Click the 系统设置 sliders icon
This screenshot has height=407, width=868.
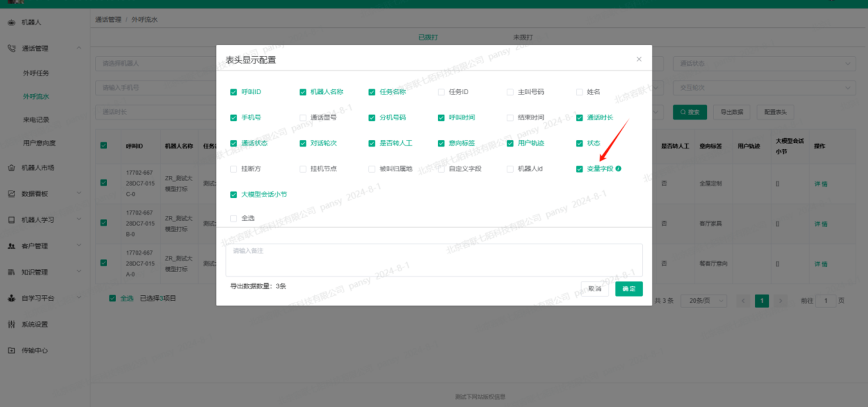(11, 324)
